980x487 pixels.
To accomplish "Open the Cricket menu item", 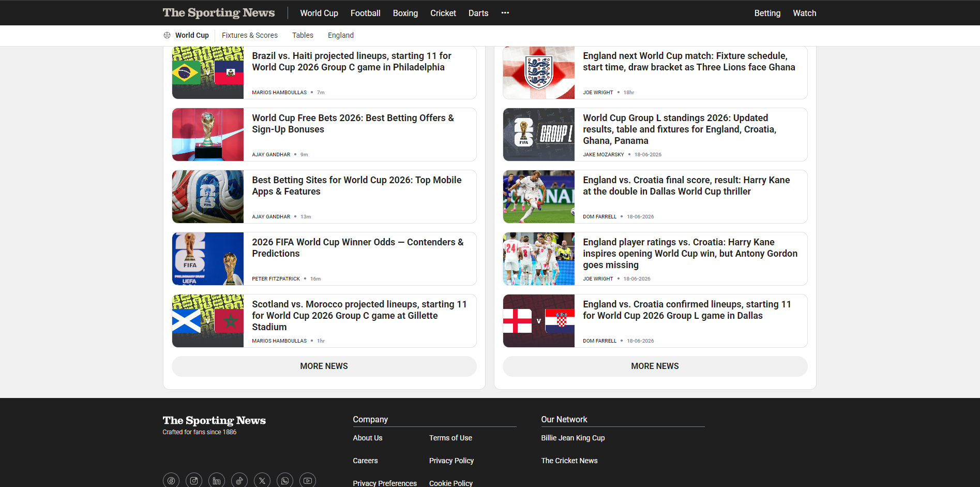I will click(x=443, y=13).
